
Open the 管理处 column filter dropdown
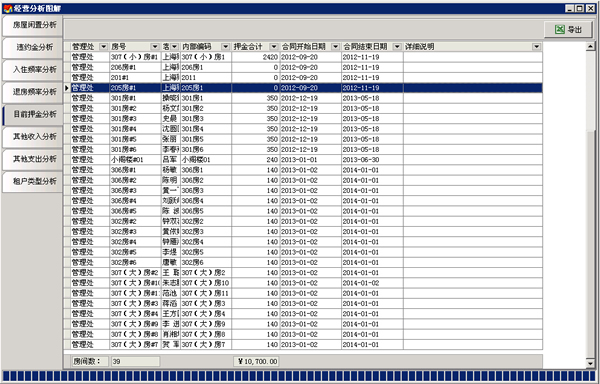(103, 47)
